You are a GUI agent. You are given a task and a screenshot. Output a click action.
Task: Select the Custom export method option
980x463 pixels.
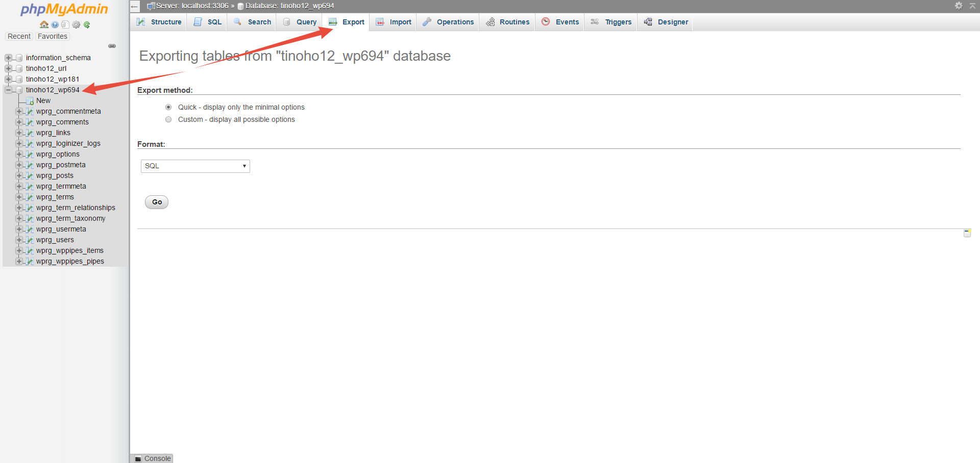tap(168, 119)
